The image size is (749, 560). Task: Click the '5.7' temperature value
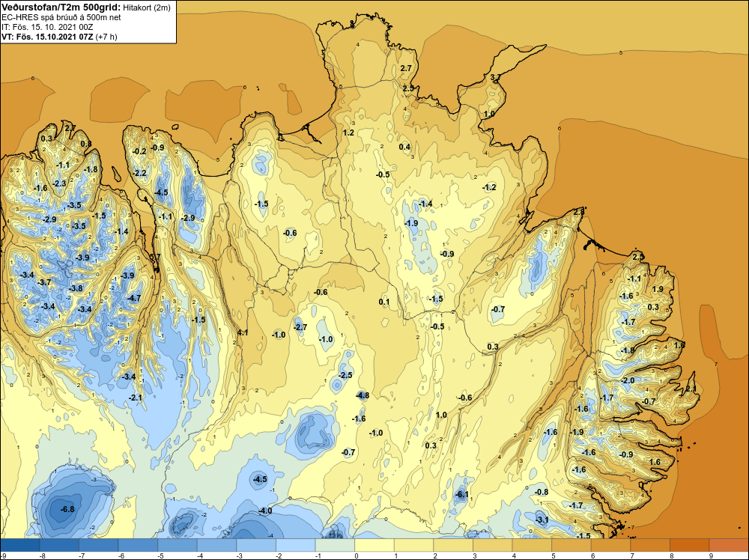[155, 257]
